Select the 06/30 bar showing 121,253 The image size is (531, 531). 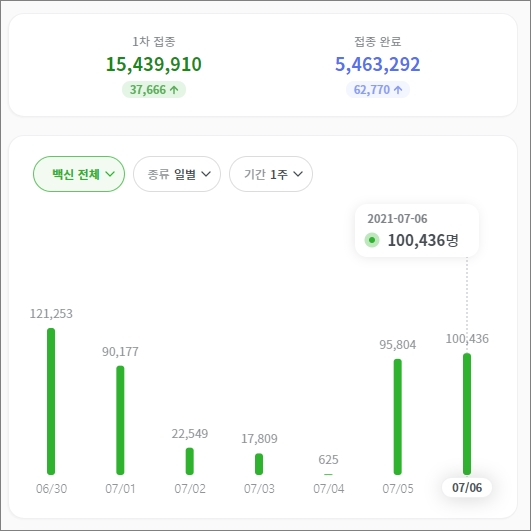[51, 401]
